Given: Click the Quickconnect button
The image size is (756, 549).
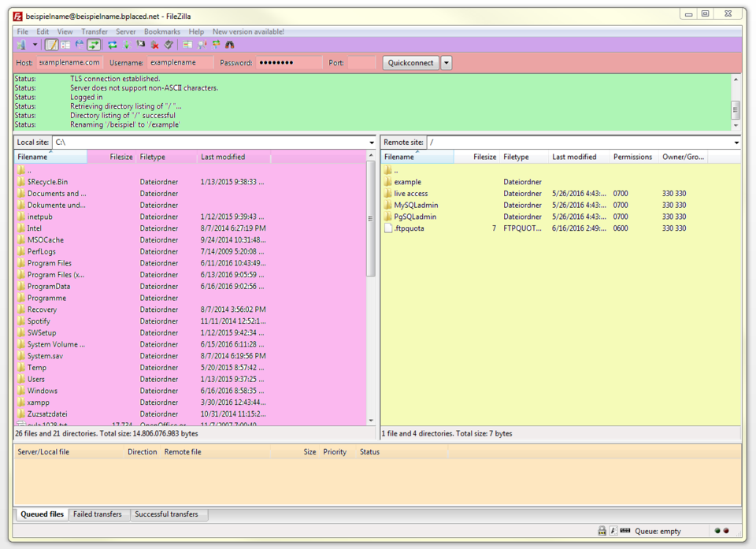Looking at the screenshot, I should click(411, 63).
